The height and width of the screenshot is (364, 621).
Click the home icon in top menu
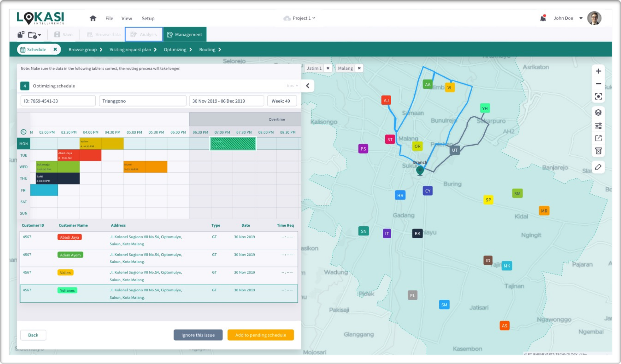click(x=93, y=18)
